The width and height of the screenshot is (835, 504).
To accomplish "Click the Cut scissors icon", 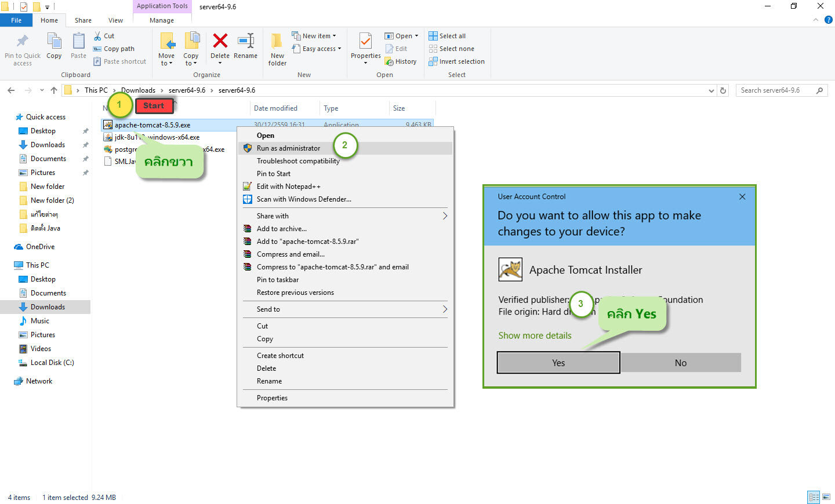I will click(x=97, y=36).
